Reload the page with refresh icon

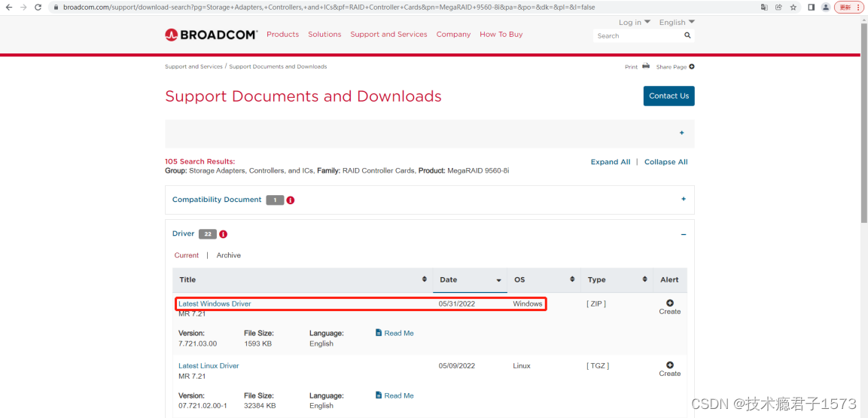(x=38, y=8)
